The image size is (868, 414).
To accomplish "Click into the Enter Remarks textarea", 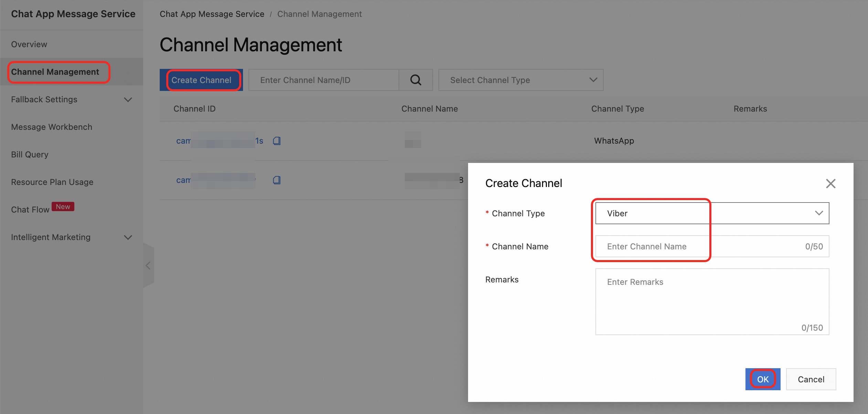I will (x=712, y=301).
